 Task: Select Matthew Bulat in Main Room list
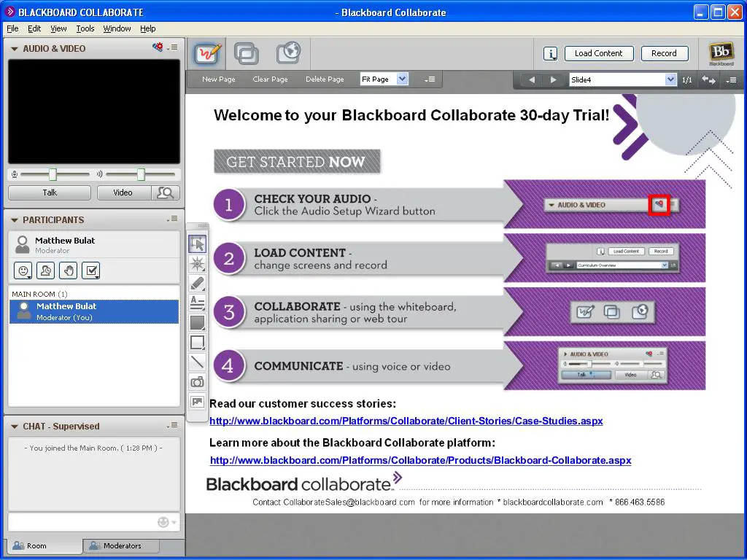(94, 311)
